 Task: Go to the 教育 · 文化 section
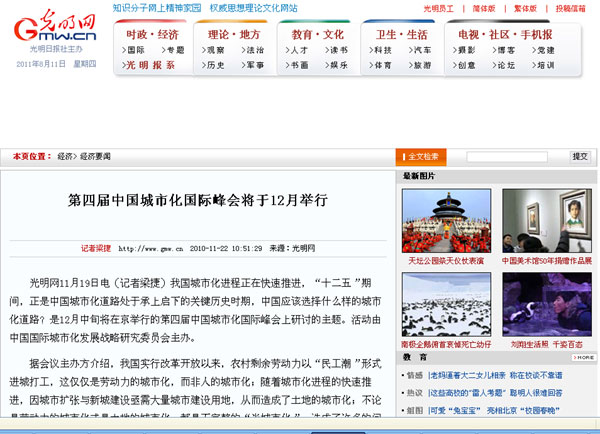pos(317,33)
